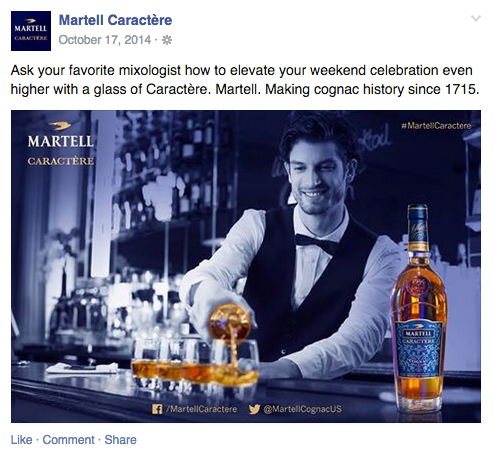The height and width of the screenshot is (457, 493).
Task: Share the Martell Caractère post
Action: [120, 440]
